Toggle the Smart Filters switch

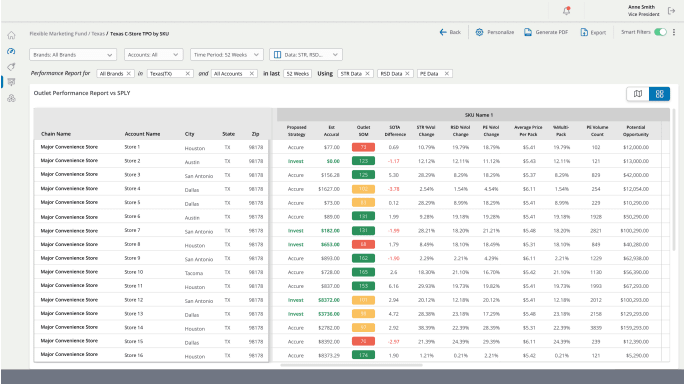pos(660,32)
